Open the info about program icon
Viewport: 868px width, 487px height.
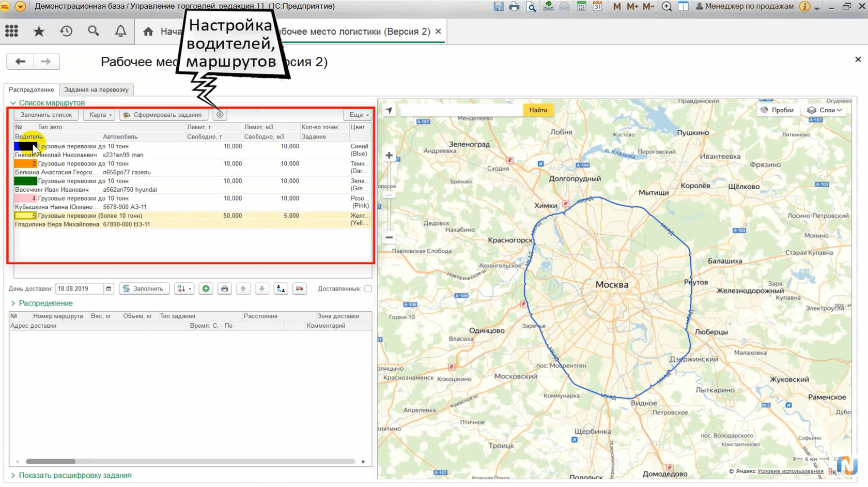[804, 6]
